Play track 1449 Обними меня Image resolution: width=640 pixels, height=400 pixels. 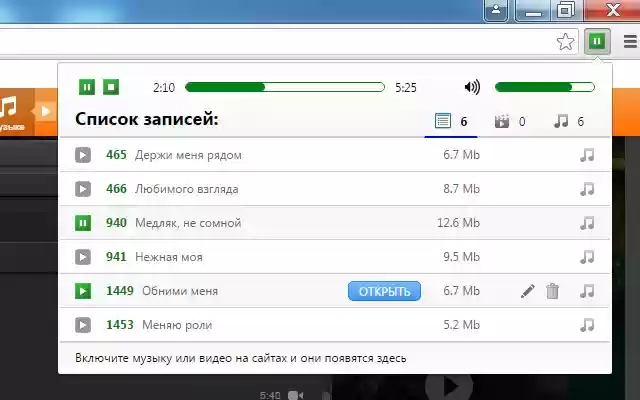[83, 291]
